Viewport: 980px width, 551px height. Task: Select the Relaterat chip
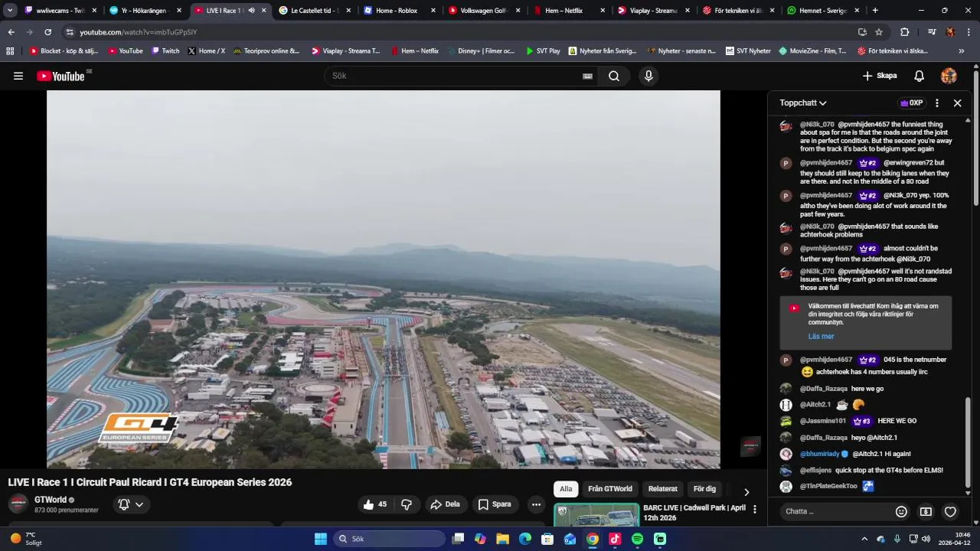(663, 489)
